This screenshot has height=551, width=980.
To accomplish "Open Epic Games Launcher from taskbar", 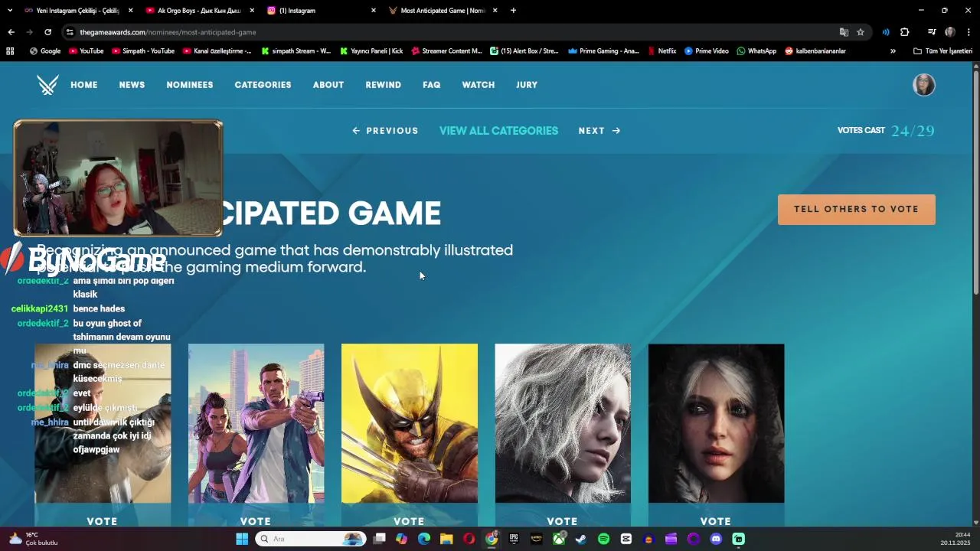I will [514, 539].
